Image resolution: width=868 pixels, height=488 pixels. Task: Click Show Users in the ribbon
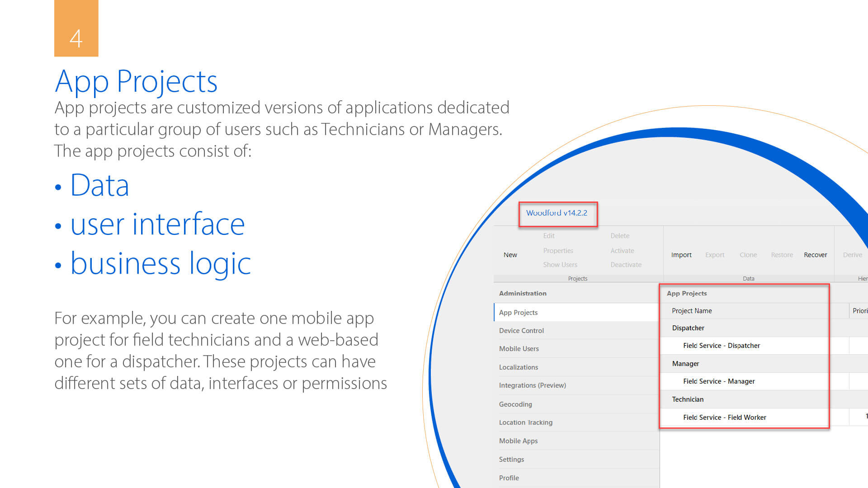[560, 265]
